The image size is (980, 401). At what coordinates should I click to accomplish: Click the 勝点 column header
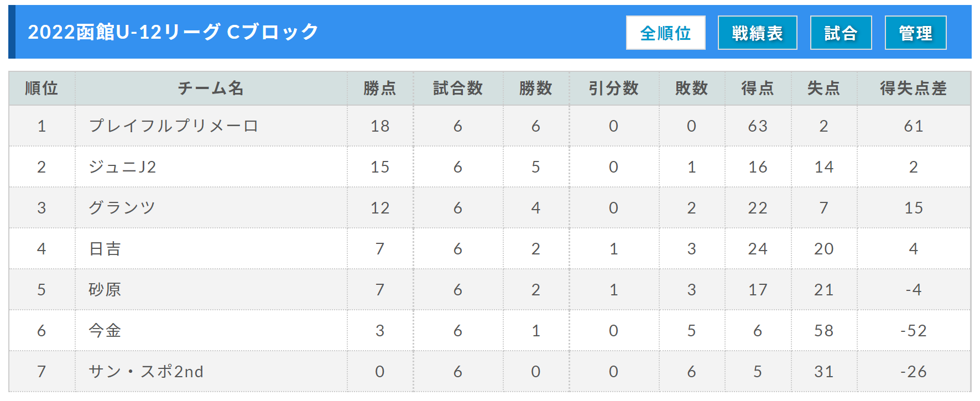[380, 88]
